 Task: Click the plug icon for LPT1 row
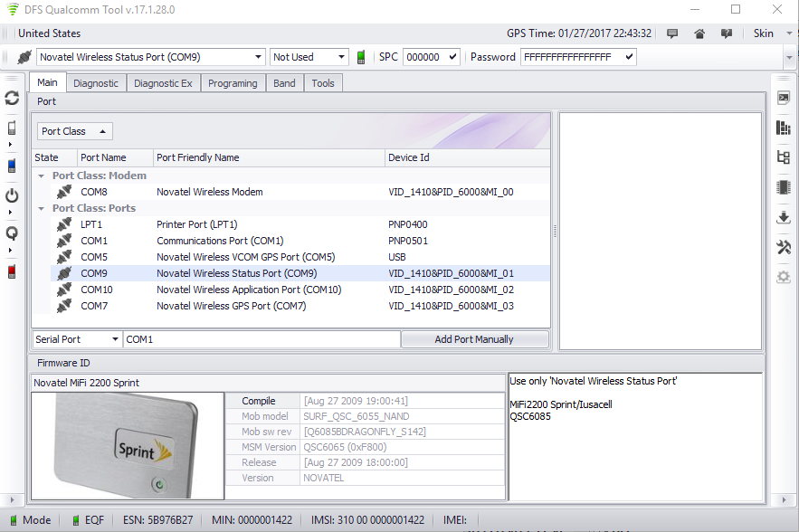[x=63, y=224]
